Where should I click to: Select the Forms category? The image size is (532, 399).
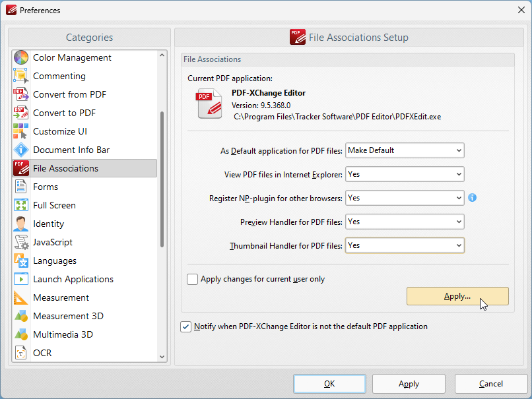(x=85, y=187)
